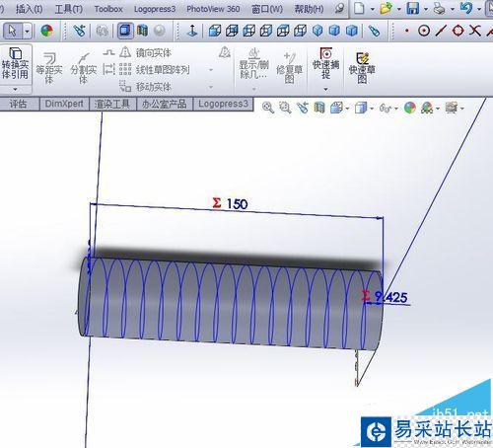Open dropdown arrow beside Save icon

[426, 9]
